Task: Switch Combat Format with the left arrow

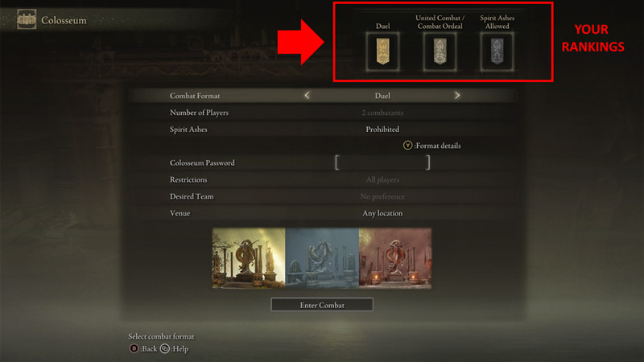Action: 308,95
